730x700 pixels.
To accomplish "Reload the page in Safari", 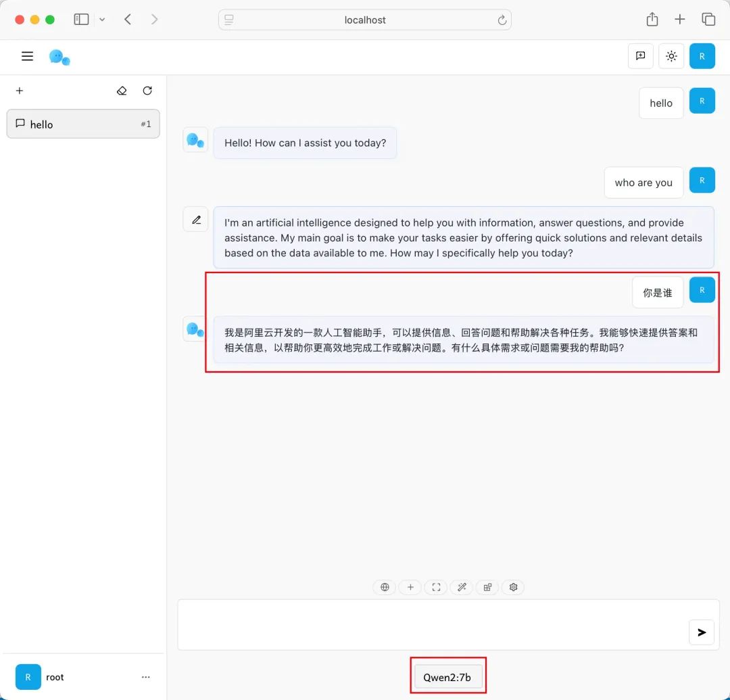I will (x=502, y=20).
